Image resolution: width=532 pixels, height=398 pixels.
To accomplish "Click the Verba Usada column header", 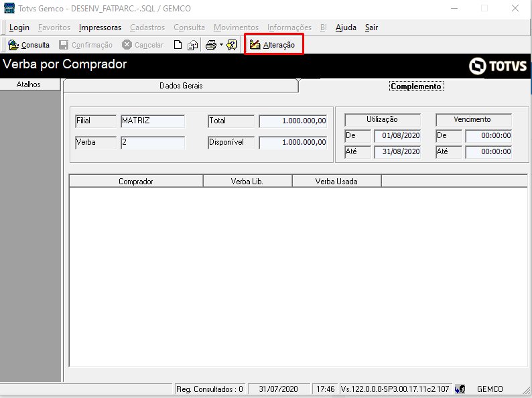I will (x=336, y=181).
